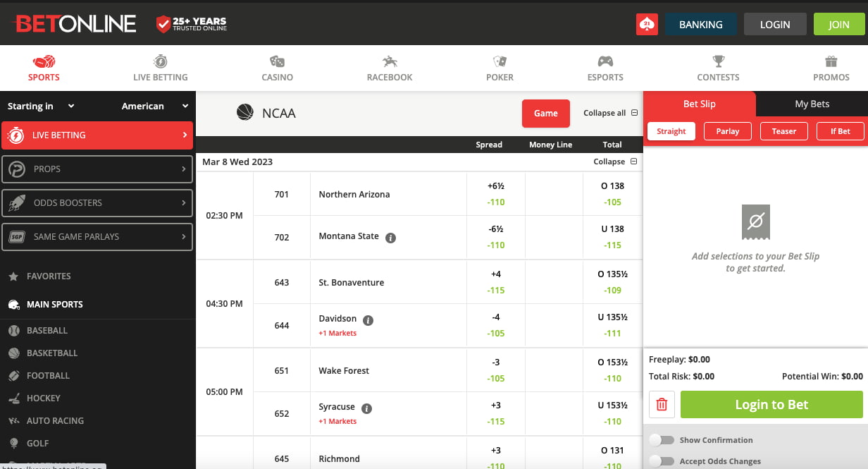View info icon next to Davidson
The width and height of the screenshot is (868, 469).
coord(368,320)
